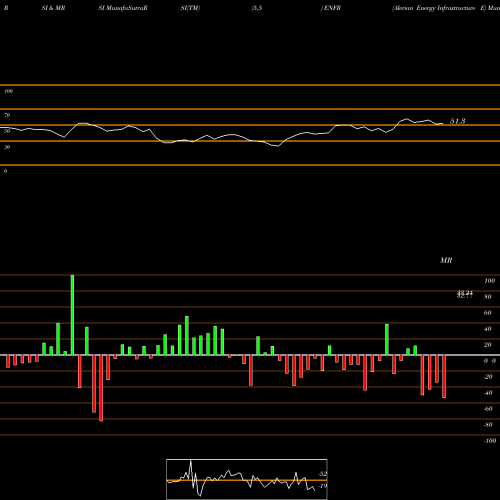
Task: Select the 'SI(TM)' header text
Action: [x=190, y=8]
